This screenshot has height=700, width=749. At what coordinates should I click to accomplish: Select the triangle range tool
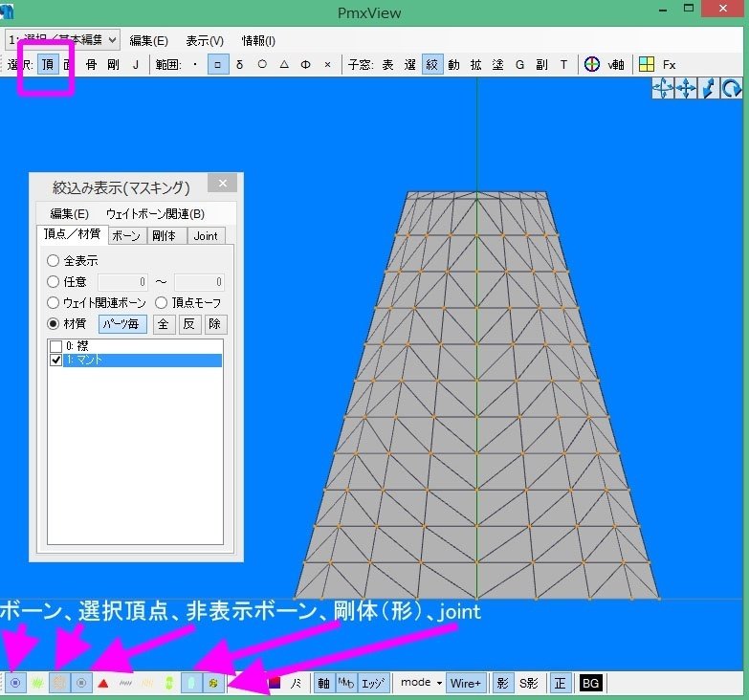coord(284,64)
